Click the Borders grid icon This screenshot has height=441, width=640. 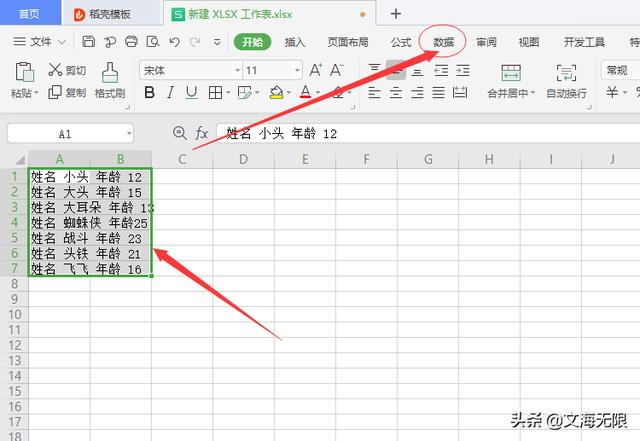pos(215,93)
